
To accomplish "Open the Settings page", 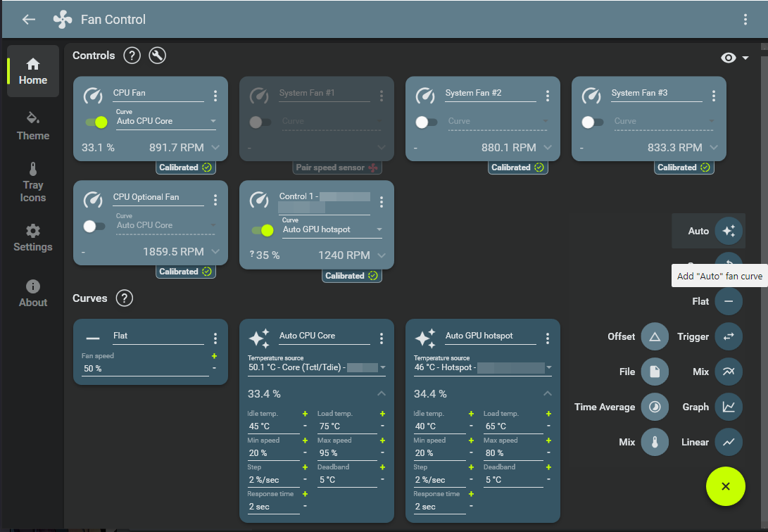I will [x=33, y=239].
